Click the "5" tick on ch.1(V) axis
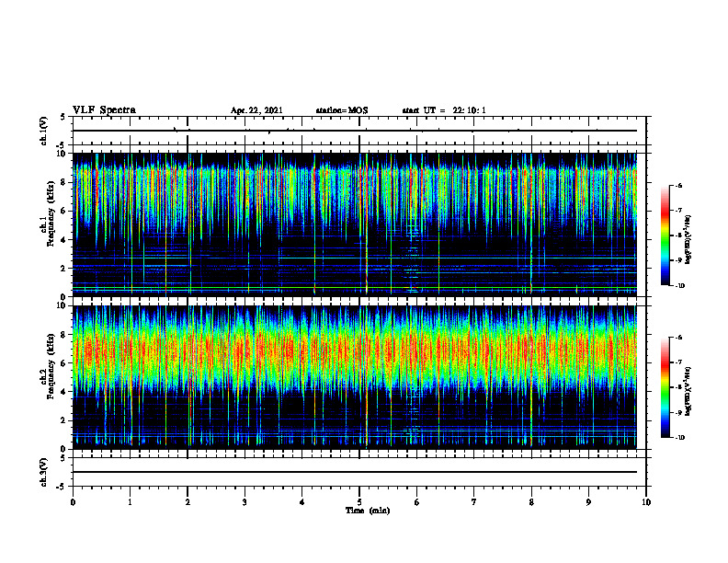Screen dimensions: 728x563 64,117
